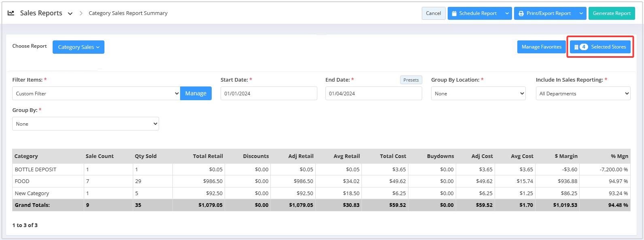Screen dimensions: 644x240
Task: Click the Cancel button
Action: 434,13
